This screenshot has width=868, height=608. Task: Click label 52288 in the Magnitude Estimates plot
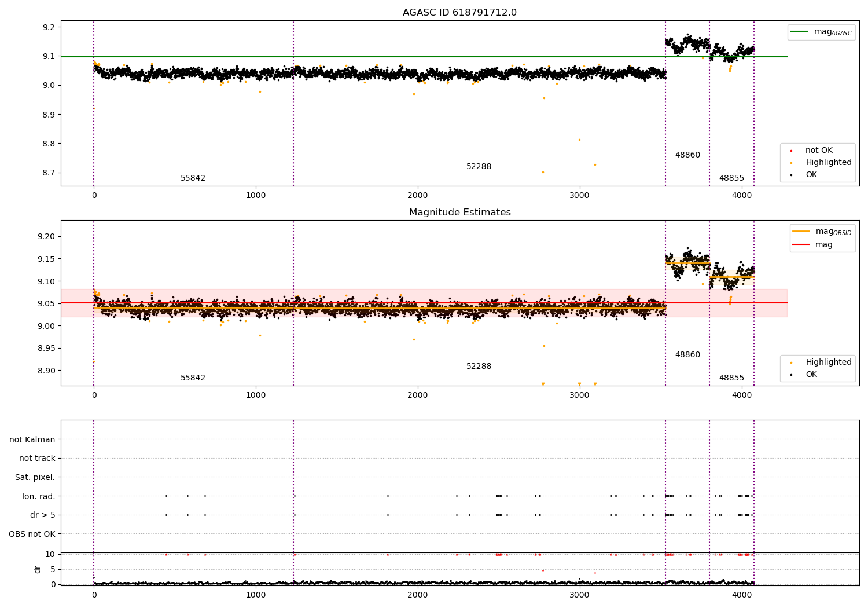pyautogui.click(x=479, y=367)
